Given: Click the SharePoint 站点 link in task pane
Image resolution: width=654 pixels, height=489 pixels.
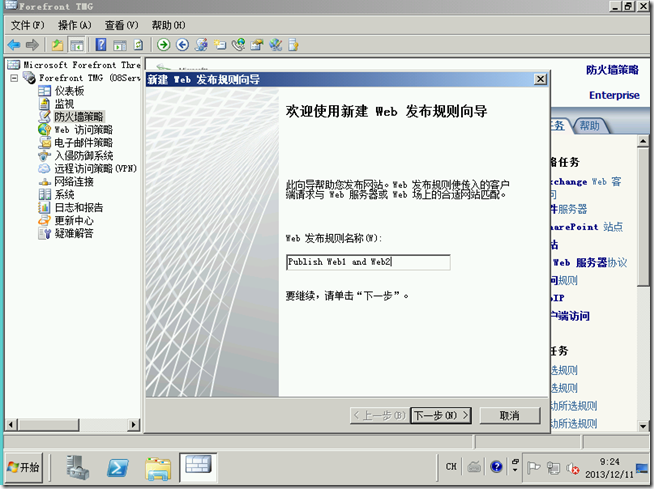Looking at the screenshot, I should [x=587, y=227].
